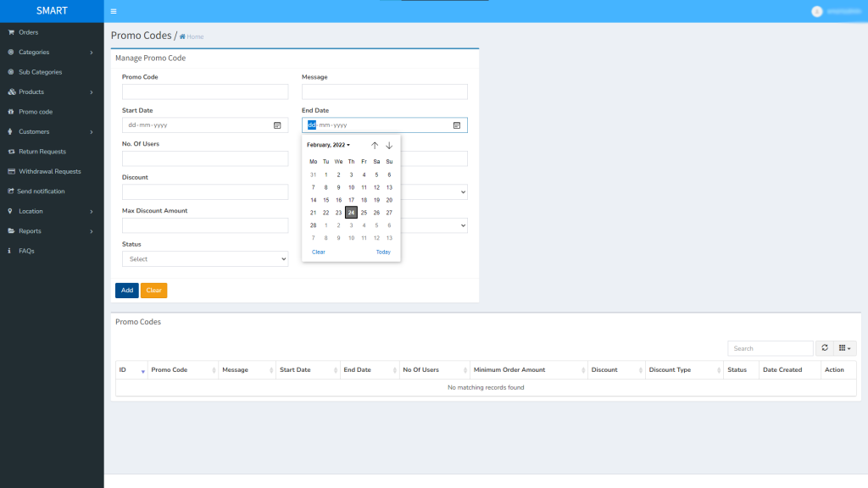Toggle the sidebar with the hamburger icon
Viewport: 868px width, 488px height.
pyautogui.click(x=113, y=11)
